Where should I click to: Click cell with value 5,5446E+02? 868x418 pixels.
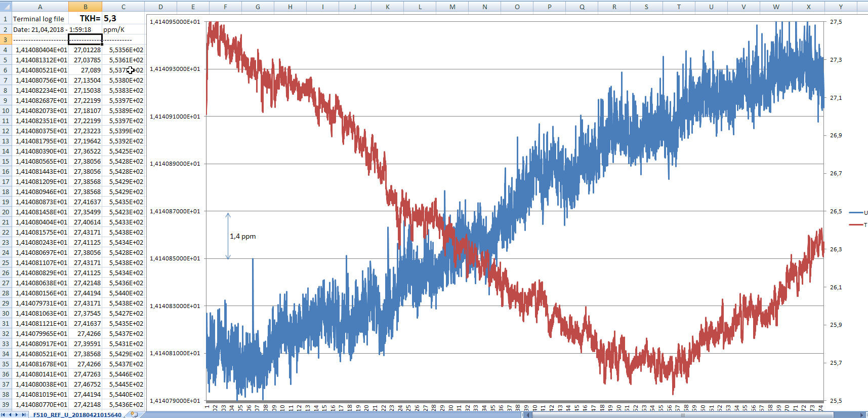(x=123, y=374)
